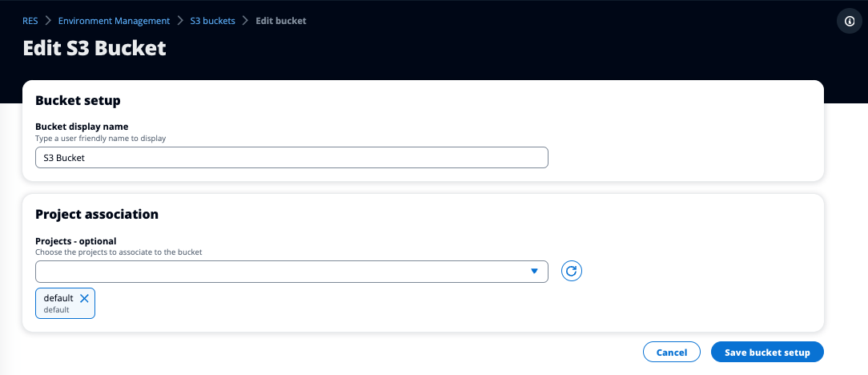The height and width of the screenshot is (375, 868).
Task: Open the S3 buckets breadcrumb
Action: click(212, 21)
